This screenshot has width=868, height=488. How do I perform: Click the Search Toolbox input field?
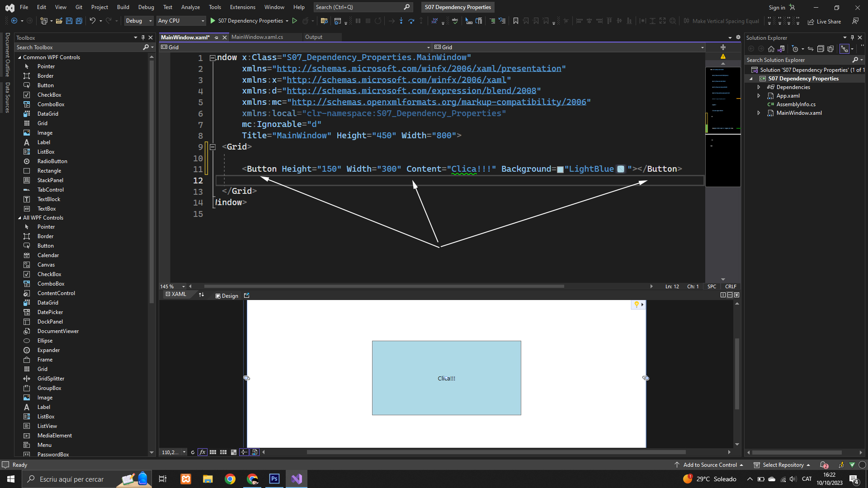coord(77,47)
